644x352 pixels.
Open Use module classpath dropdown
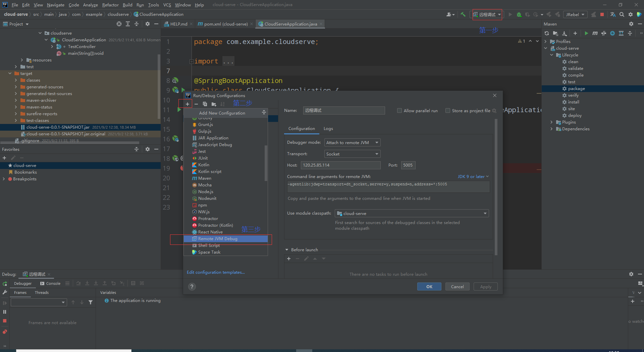point(412,213)
